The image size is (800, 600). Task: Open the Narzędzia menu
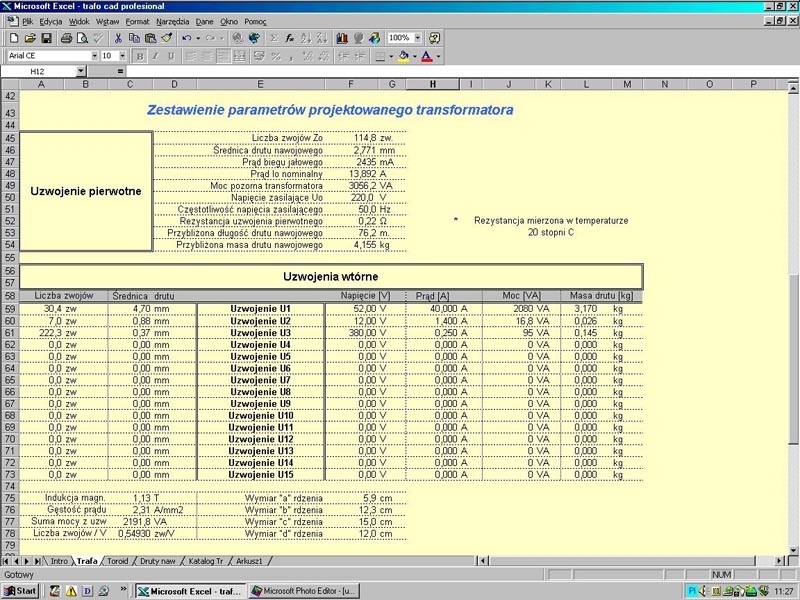[x=173, y=21]
